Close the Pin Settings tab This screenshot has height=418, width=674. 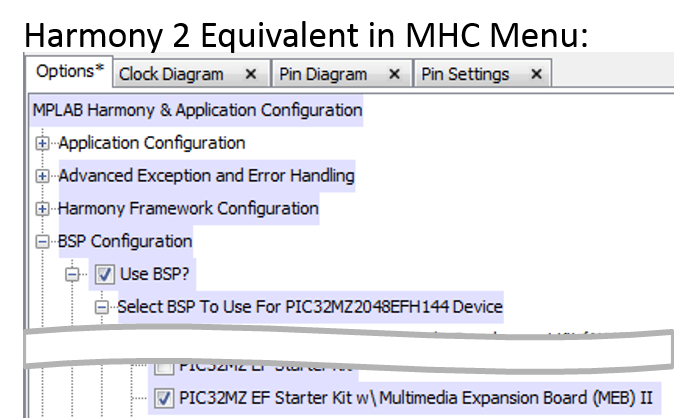(x=536, y=74)
